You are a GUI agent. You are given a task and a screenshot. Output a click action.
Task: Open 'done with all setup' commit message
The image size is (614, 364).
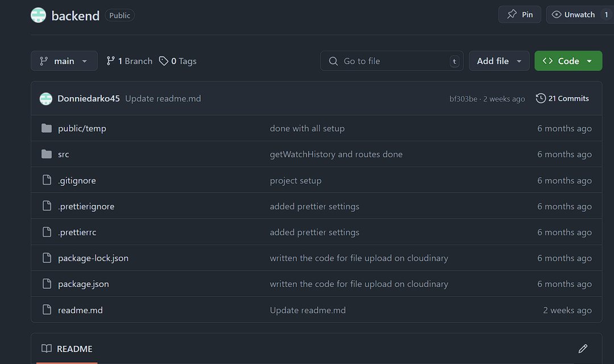coord(307,128)
